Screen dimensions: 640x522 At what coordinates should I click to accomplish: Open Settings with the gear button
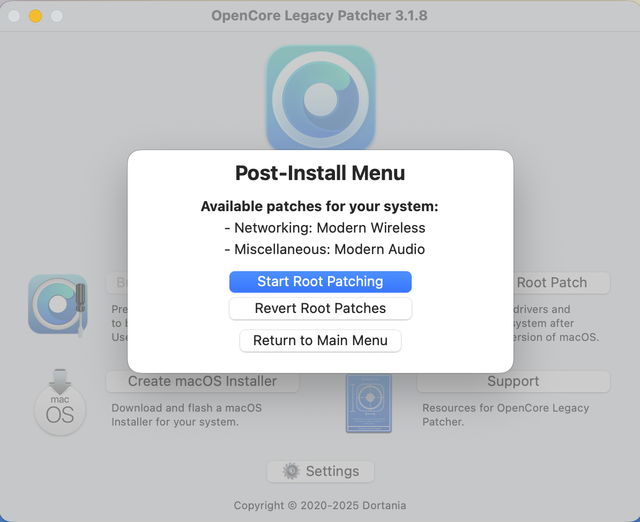320,471
